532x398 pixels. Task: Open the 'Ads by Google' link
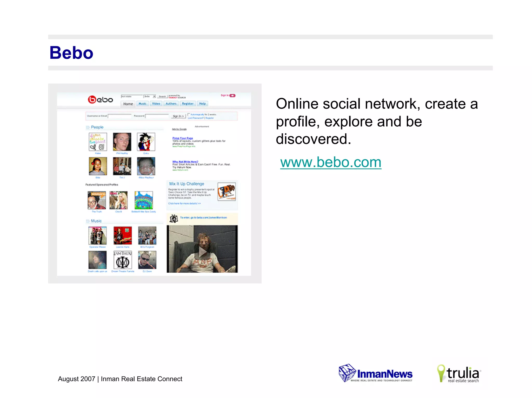tap(179, 129)
